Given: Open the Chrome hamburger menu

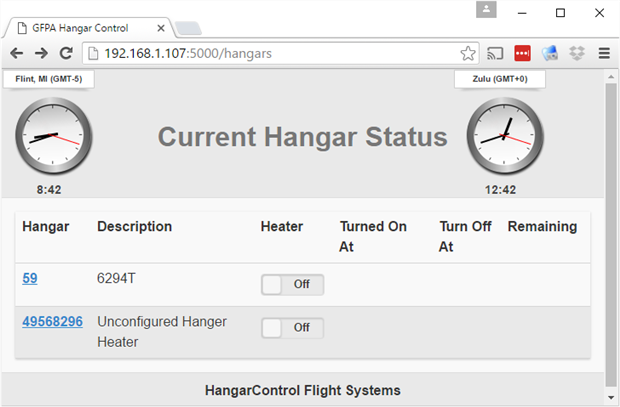Looking at the screenshot, I should [604, 53].
